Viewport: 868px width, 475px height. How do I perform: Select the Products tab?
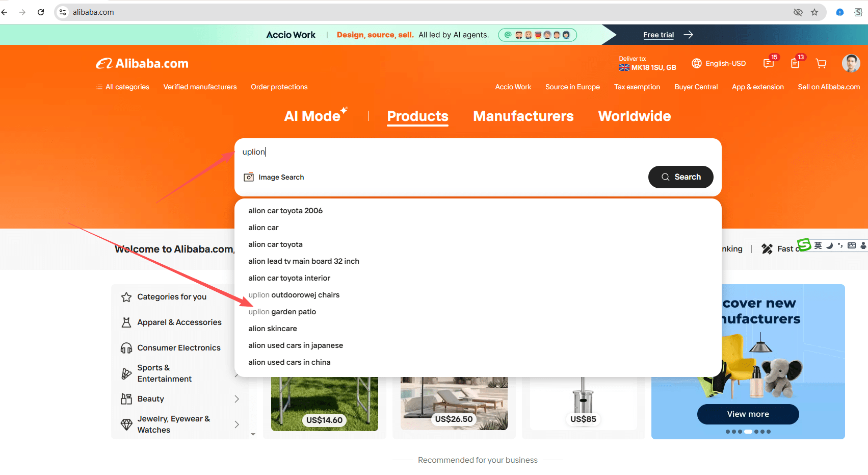coord(418,116)
